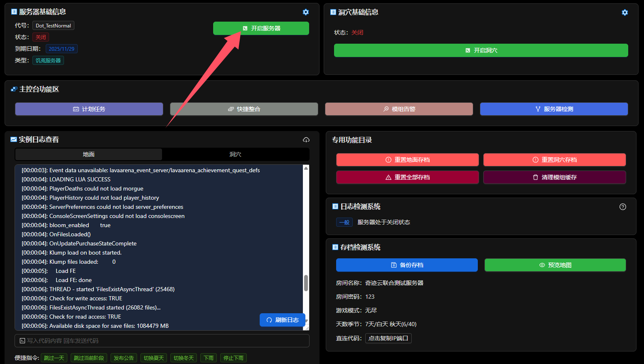Image resolution: width=644 pixels, height=364 pixels.
Task: Click the 房间密码 123 row
Action: click(x=355, y=297)
